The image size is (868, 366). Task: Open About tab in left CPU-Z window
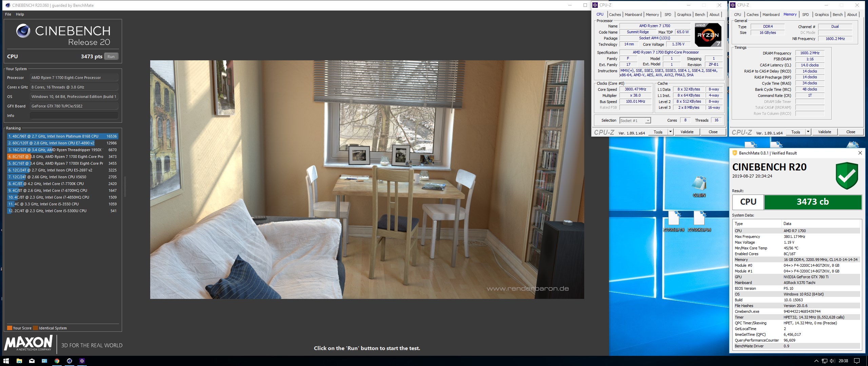click(x=714, y=15)
